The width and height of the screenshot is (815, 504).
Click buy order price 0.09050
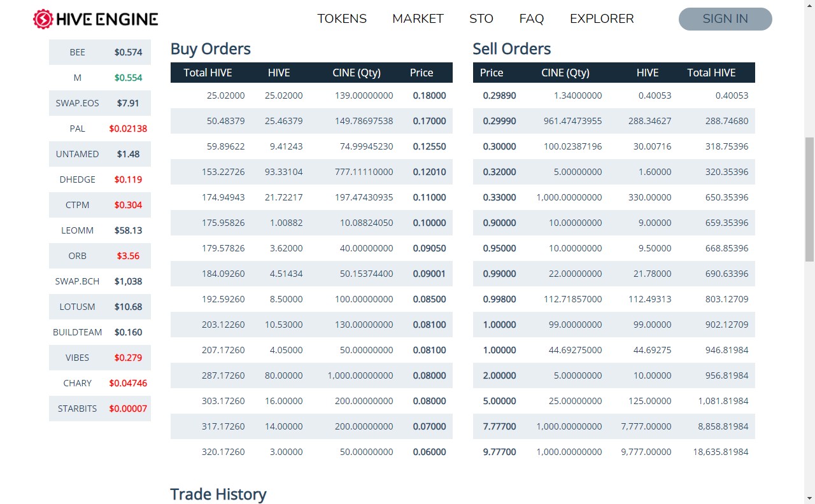429,248
